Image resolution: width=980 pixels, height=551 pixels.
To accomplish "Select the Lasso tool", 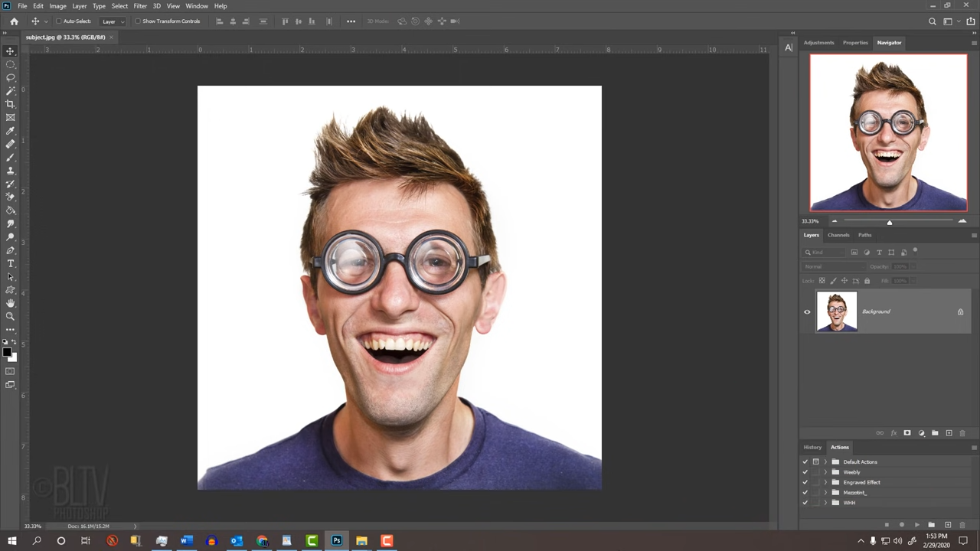I will [x=10, y=77].
